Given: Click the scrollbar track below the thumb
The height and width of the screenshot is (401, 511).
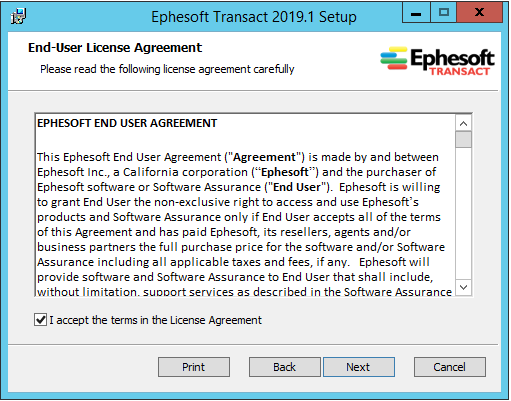Looking at the screenshot, I should click(463, 213).
